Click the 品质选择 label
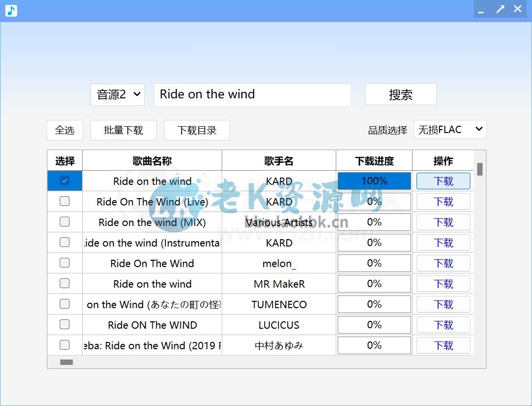 point(388,130)
